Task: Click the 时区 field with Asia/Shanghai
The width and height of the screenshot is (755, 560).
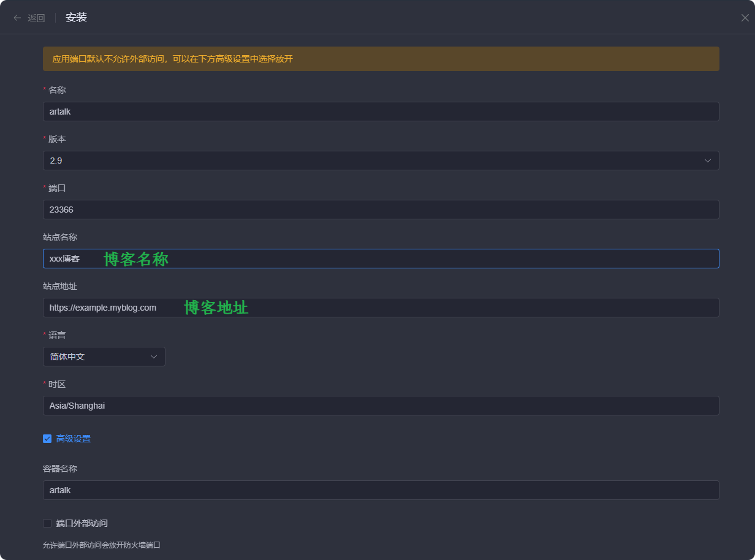Action: (x=380, y=406)
